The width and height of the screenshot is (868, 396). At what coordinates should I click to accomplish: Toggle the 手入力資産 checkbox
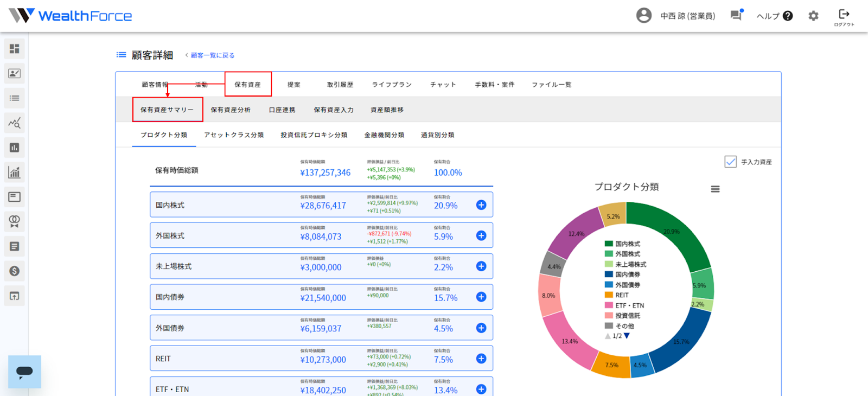(731, 162)
